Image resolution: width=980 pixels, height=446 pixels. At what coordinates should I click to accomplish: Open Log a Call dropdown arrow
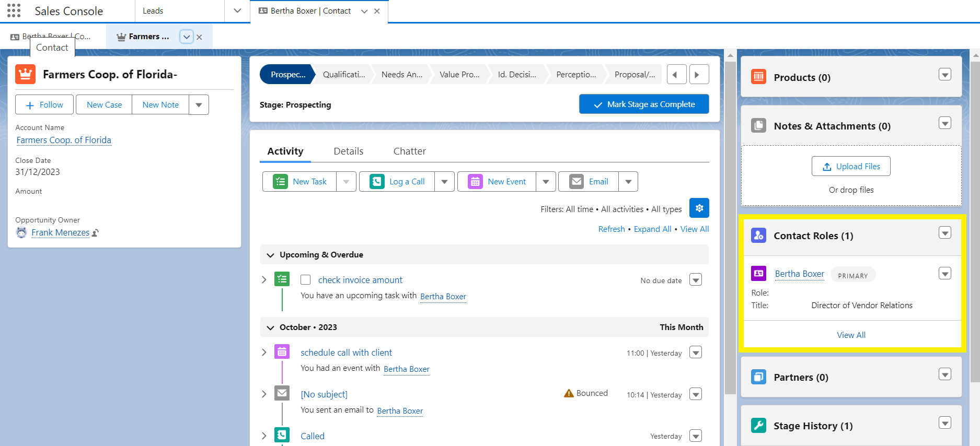[444, 181]
